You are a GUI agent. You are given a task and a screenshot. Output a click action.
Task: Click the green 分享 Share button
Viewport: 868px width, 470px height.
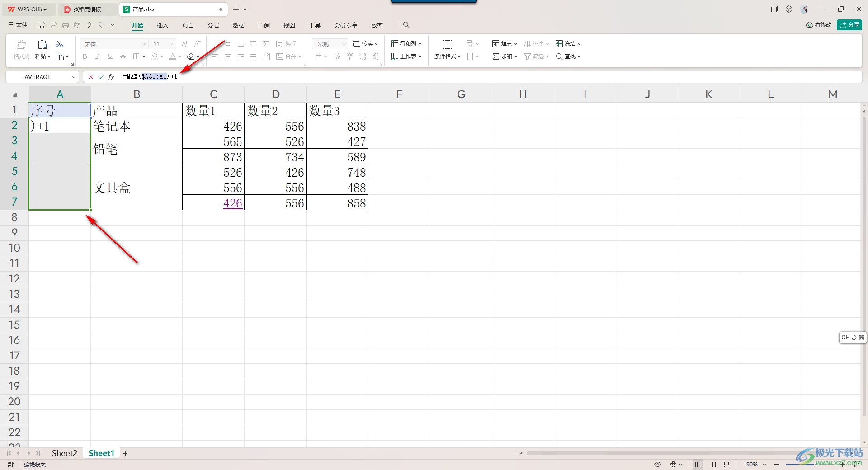pyautogui.click(x=849, y=25)
